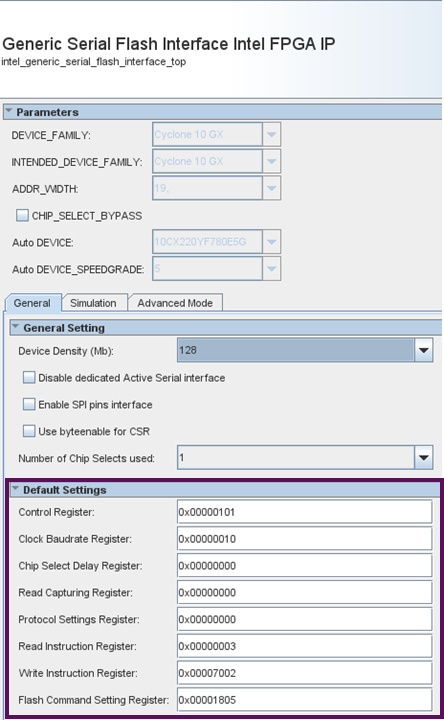Switch to the General tab
444x720 pixels.
32,303
